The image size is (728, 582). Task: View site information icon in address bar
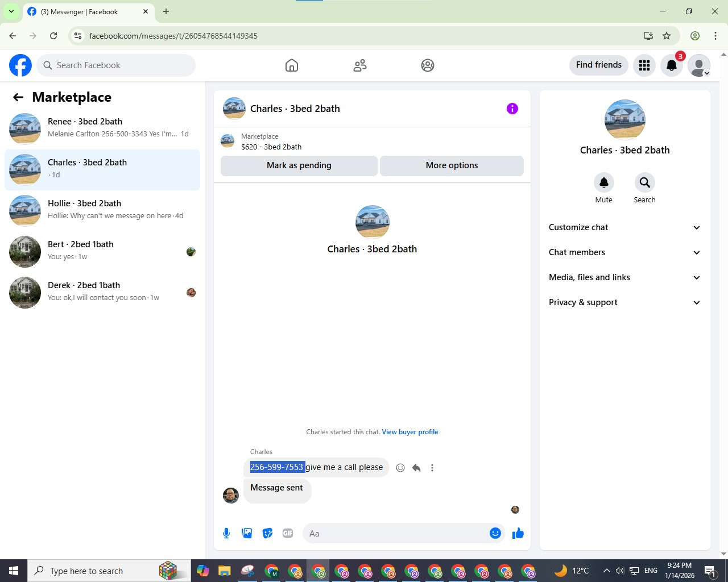point(78,36)
